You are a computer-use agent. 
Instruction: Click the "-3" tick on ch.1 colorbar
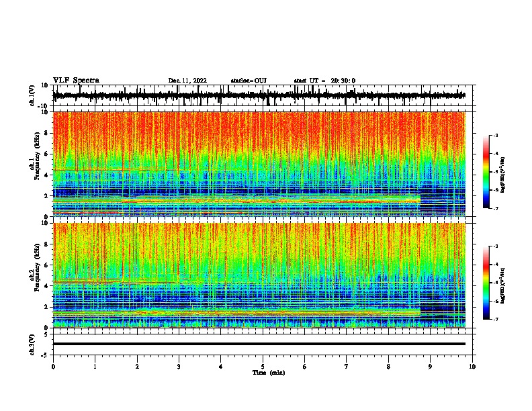[x=495, y=135]
